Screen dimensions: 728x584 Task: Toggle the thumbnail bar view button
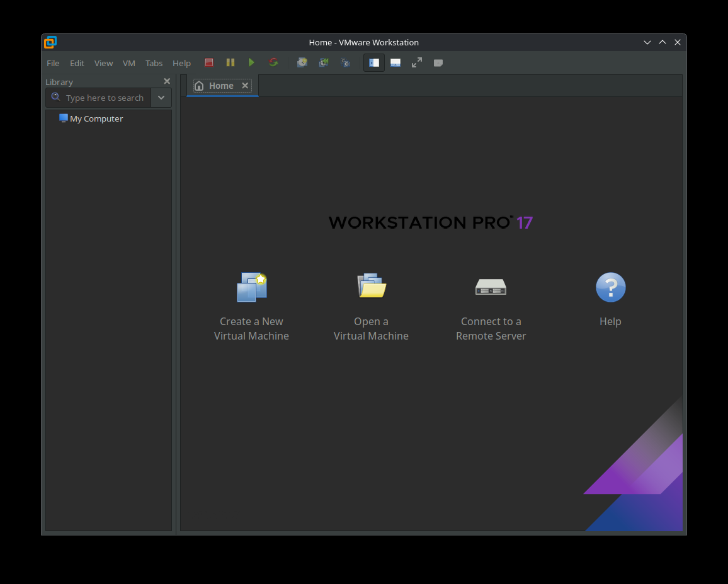[395, 63]
